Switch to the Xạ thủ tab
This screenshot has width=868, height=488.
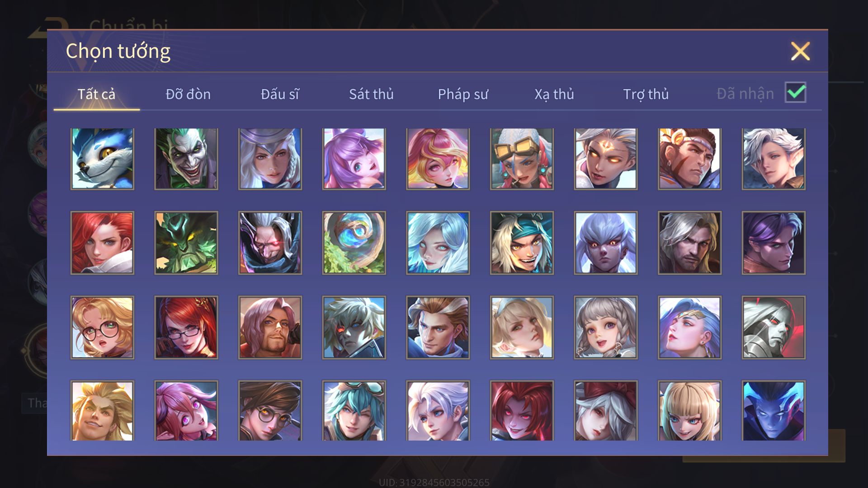point(554,94)
